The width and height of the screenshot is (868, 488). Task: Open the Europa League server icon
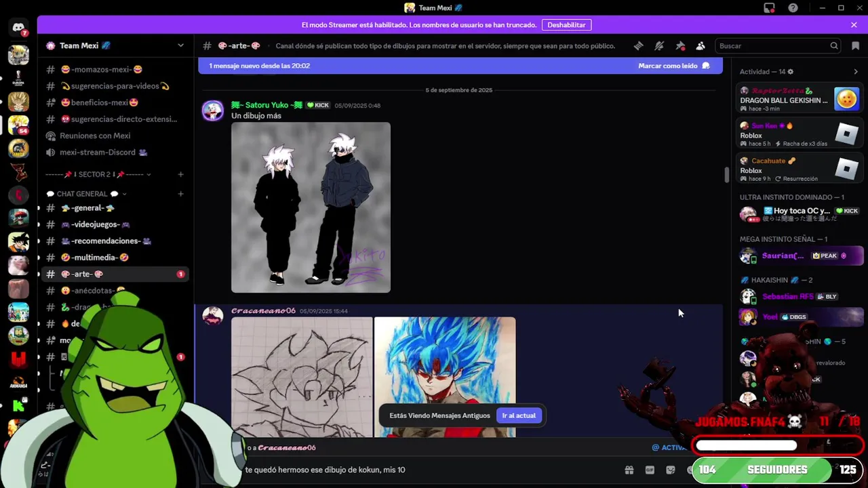(18, 78)
